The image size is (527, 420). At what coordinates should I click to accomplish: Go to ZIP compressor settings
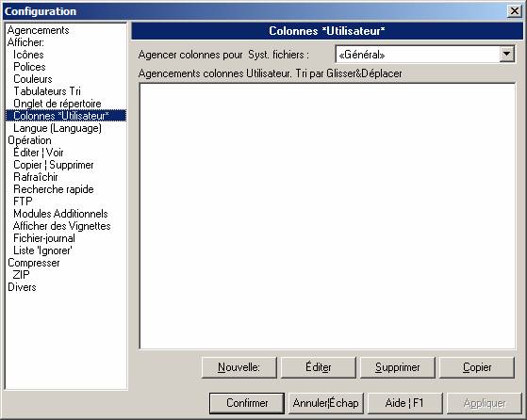click(21, 275)
